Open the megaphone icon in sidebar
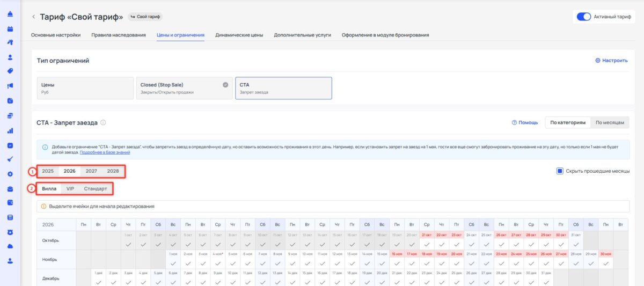 [10, 86]
